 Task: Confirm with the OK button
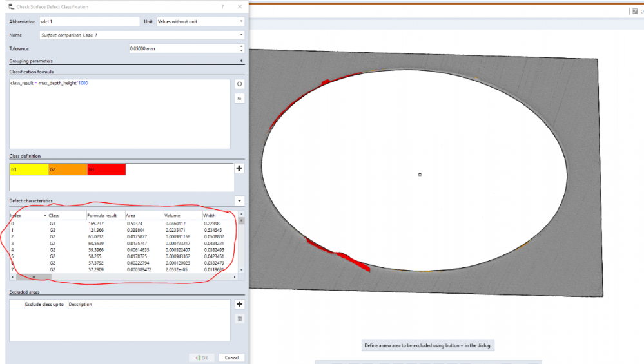(202, 358)
